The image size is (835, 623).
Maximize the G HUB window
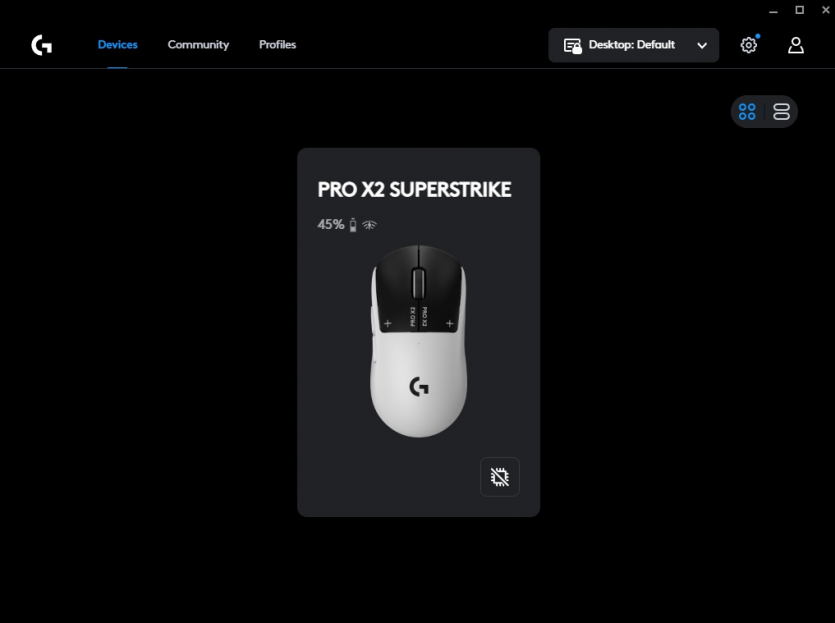pyautogui.click(x=799, y=10)
